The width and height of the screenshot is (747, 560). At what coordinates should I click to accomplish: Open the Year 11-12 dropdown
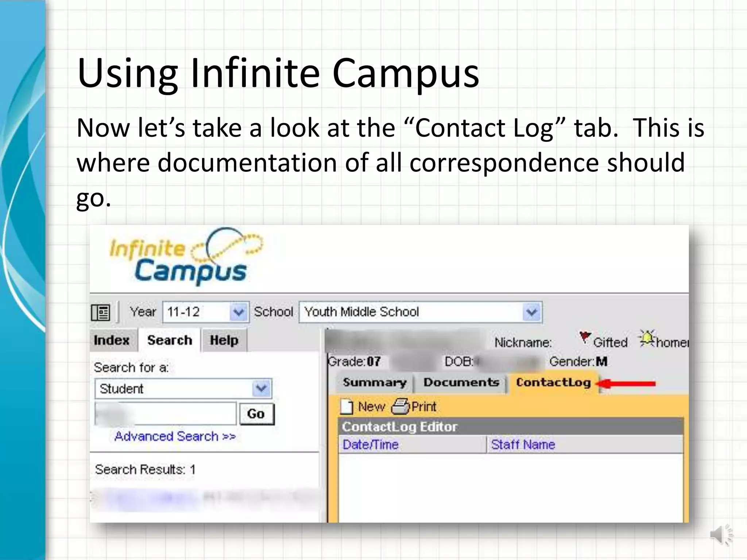(x=206, y=312)
